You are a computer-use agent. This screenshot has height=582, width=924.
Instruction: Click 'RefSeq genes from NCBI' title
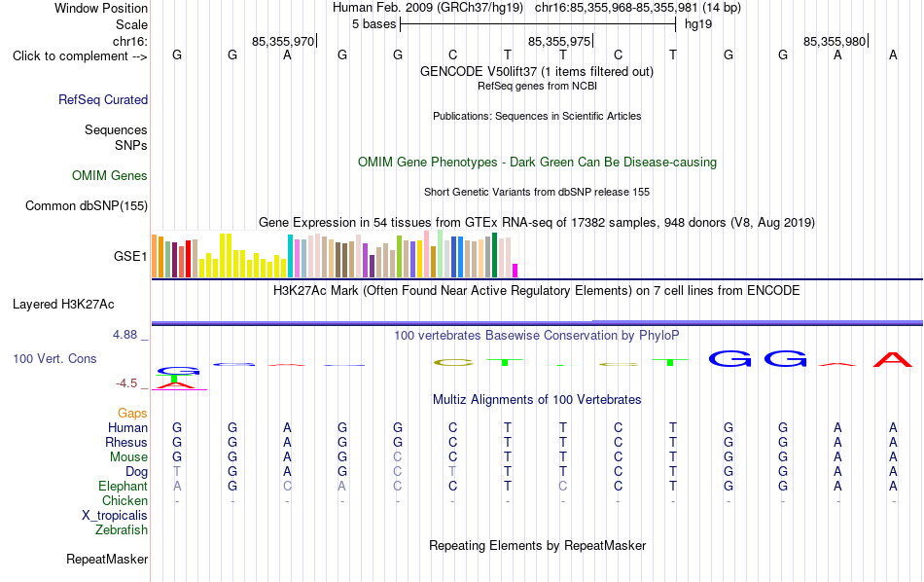pos(538,86)
